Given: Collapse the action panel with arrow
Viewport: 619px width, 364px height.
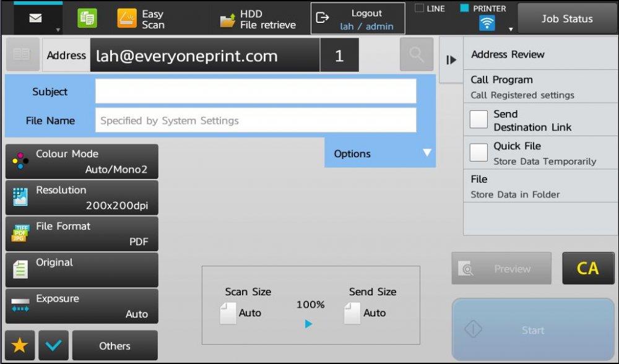Looking at the screenshot, I should tap(451, 60).
